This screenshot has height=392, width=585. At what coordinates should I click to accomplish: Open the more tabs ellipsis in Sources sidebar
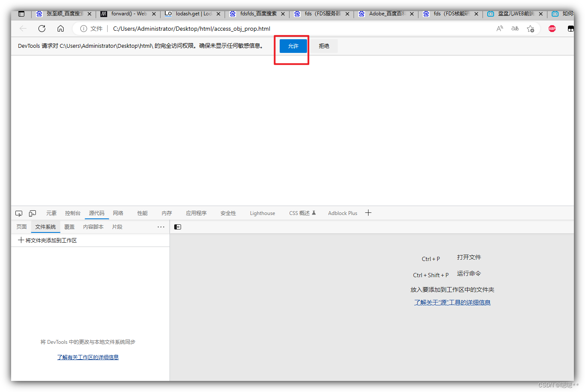coord(161,227)
